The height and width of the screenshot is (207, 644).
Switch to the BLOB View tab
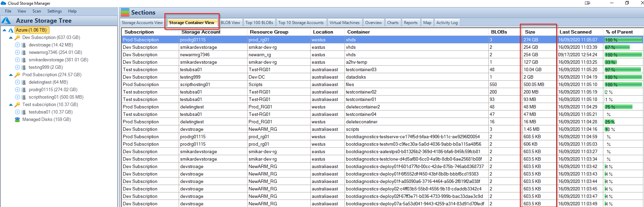tap(230, 23)
